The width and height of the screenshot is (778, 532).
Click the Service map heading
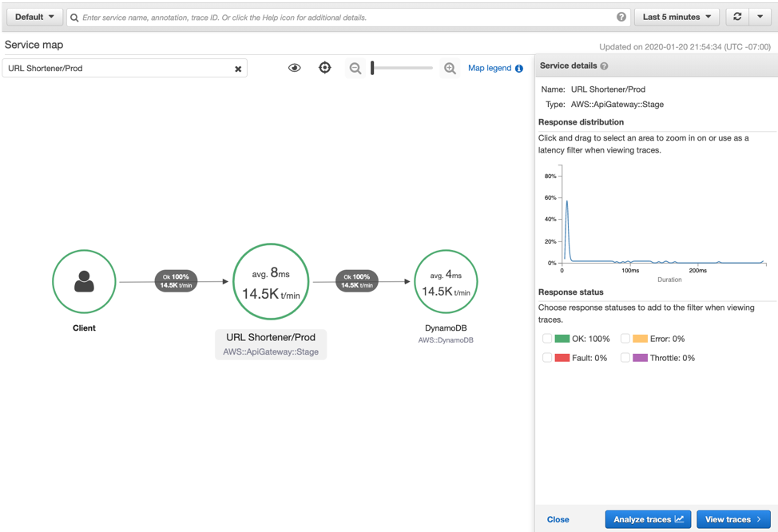tap(34, 45)
